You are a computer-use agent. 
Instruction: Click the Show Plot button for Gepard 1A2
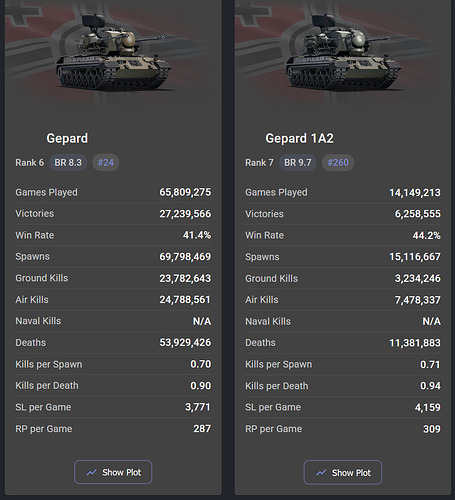click(x=343, y=472)
